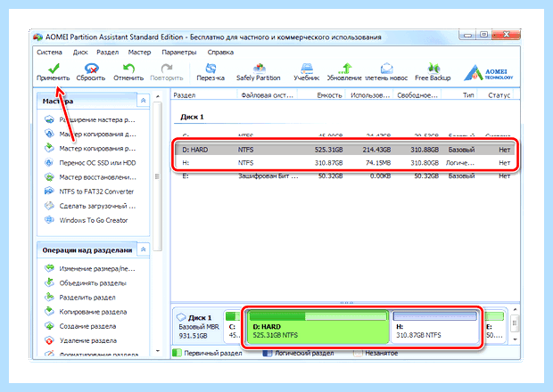This screenshot has height=392, width=553.
Task: Open the Диск menu
Action: tap(80, 53)
